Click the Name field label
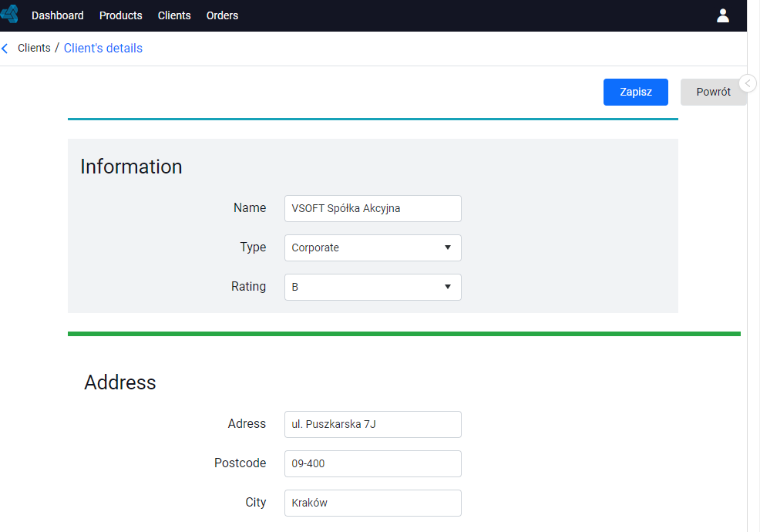Viewport: 760px width, 532px height. (250, 207)
